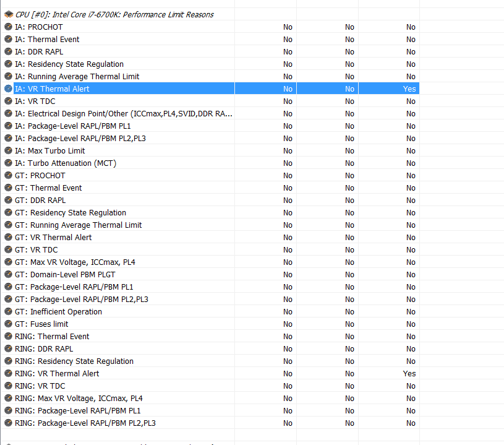Image resolution: width=504 pixels, height=445 pixels.
Task: Select the GT: Running Average Thermal Limit label
Action: point(78,225)
